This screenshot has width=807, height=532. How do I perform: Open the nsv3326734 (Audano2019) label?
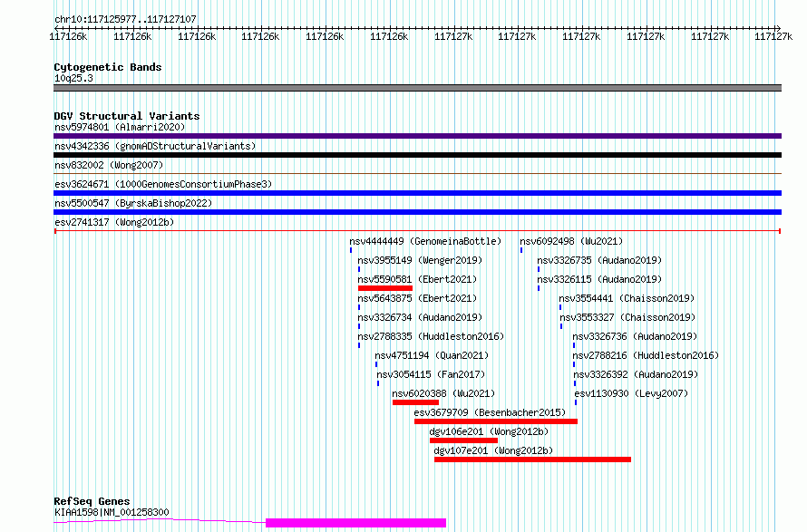pos(420,317)
